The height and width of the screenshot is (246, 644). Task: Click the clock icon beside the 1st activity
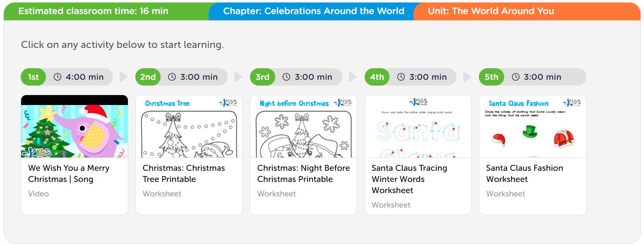click(58, 77)
